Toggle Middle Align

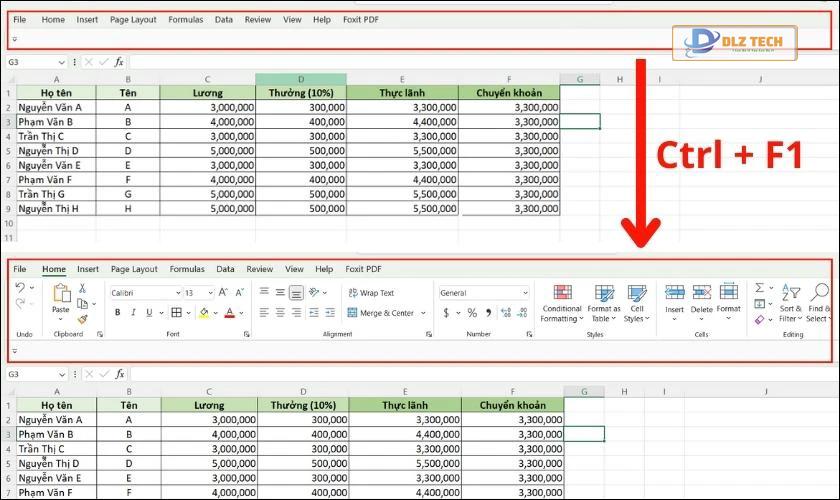point(280,292)
